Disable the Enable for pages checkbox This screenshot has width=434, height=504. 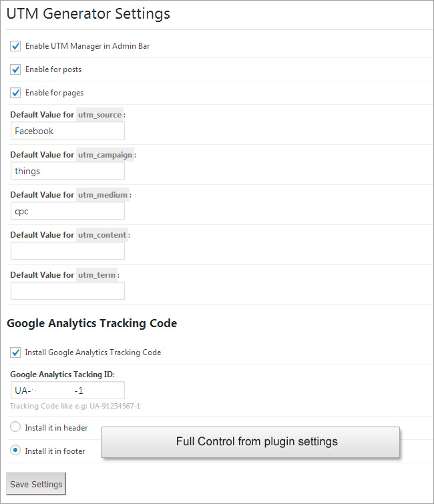click(x=15, y=93)
